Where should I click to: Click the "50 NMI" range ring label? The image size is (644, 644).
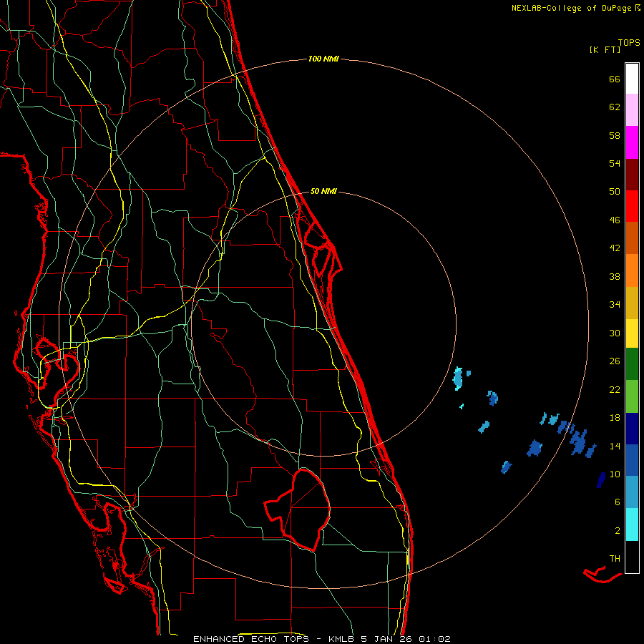323,191
